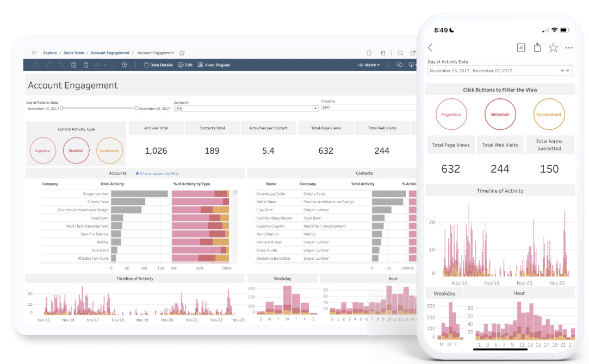Viewport: 589px width, 364px height.
Task: Tap the phone's back chevron
Action: tap(431, 48)
